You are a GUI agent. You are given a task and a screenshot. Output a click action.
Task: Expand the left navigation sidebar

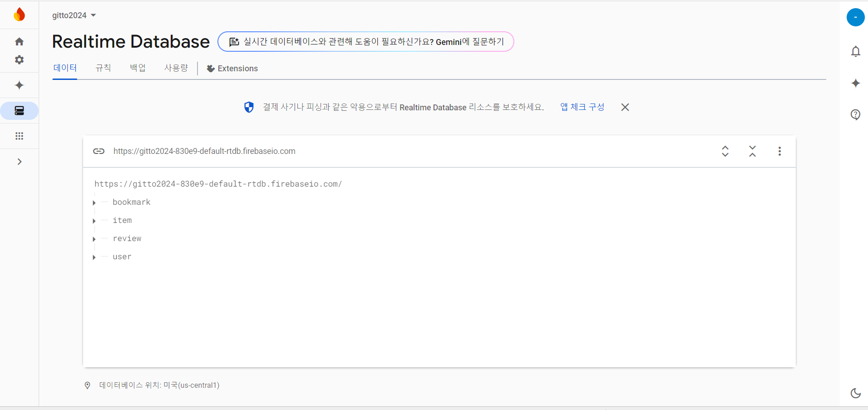[19, 162]
